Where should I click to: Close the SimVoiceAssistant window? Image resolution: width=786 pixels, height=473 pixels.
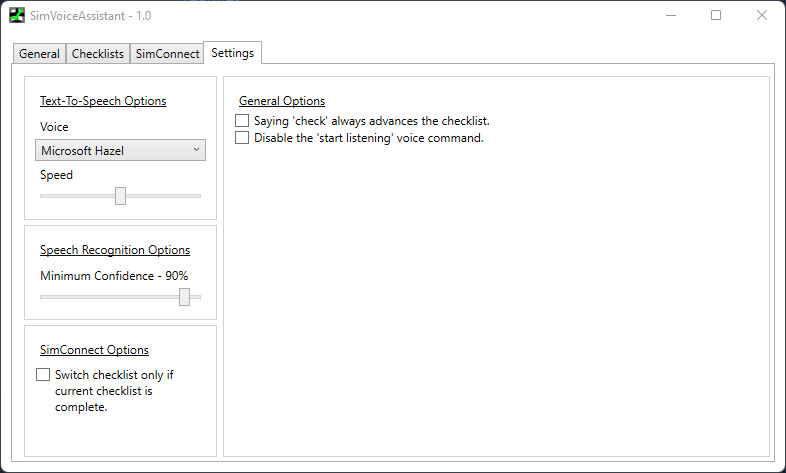[762, 16]
